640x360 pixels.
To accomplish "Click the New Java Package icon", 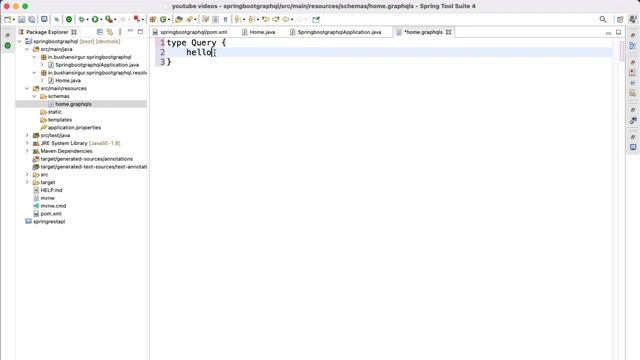I will [x=153, y=19].
